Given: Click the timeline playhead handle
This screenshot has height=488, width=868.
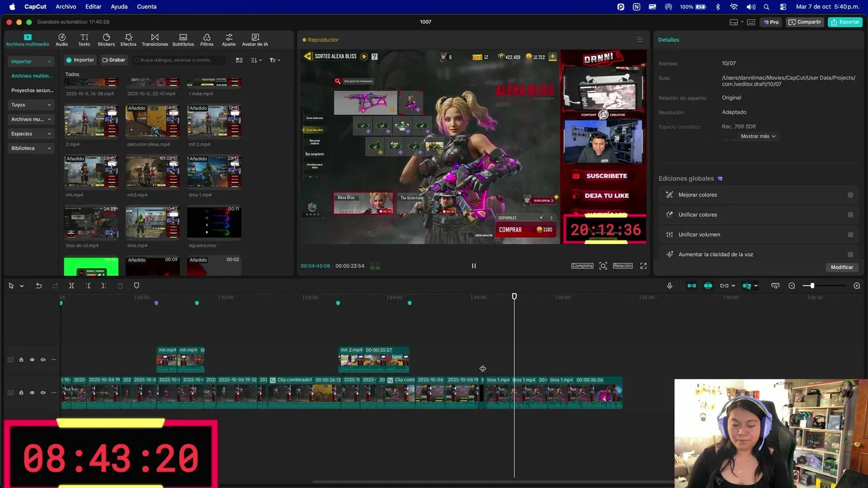Looking at the screenshot, I should click(514, 297).
